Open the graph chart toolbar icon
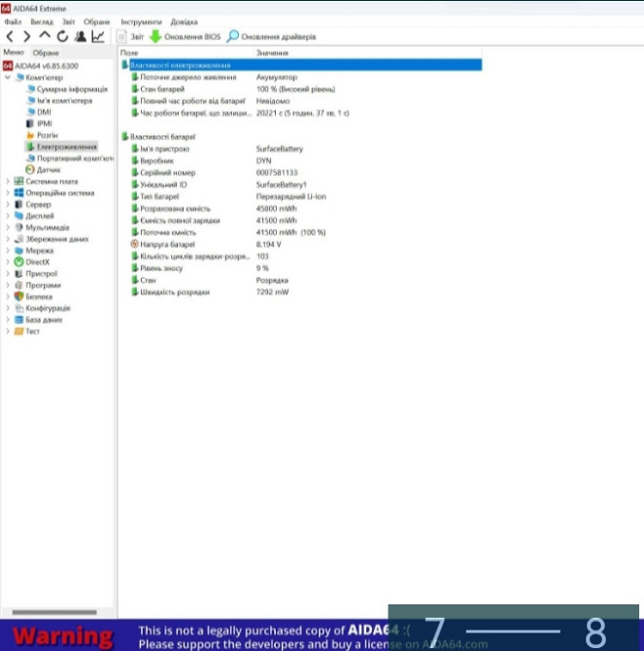Image resolution: width=644 pixels, height=651 pixels. coord(98,36)
